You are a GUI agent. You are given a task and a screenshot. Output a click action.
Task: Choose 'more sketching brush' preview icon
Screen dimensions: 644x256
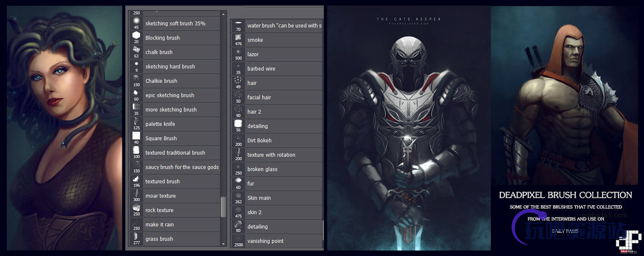136,107
